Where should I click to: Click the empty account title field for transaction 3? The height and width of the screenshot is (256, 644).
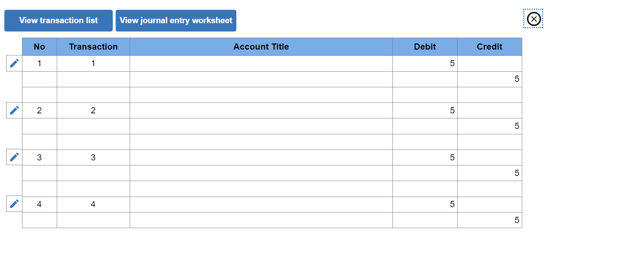click(x=261, y=157)
